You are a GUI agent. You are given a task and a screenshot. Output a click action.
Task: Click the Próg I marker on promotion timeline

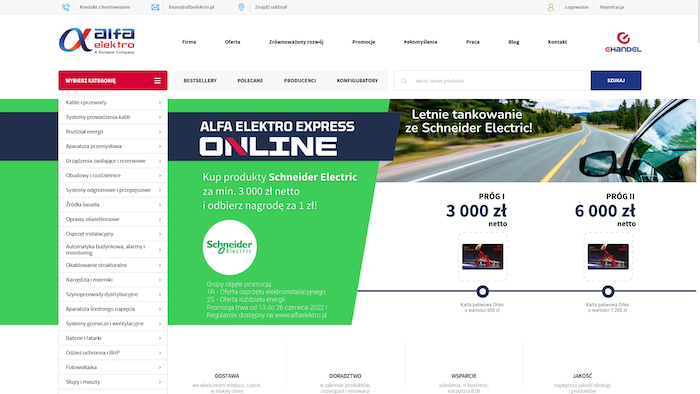point(482,291)
